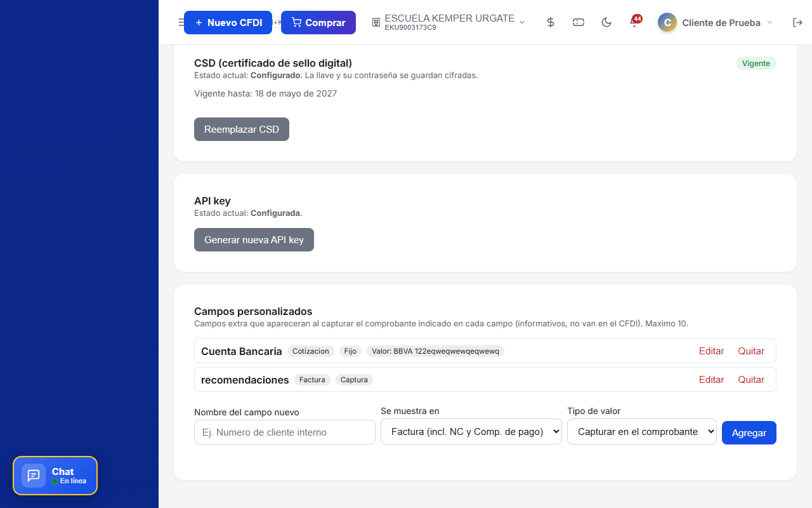Click Generar nueva API key
Viewport: 812px width, 508px height.
point(254,239)
